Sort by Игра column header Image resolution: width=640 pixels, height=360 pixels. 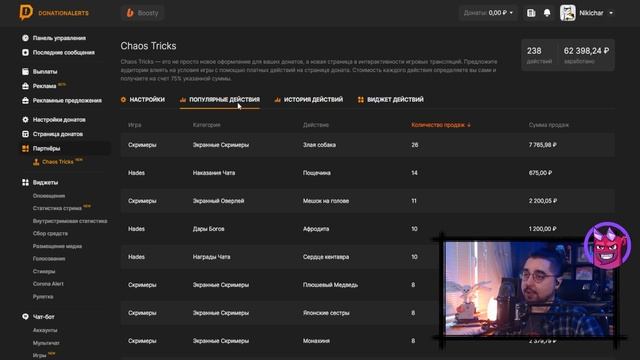pyautogui.click(x=134, y=125)
